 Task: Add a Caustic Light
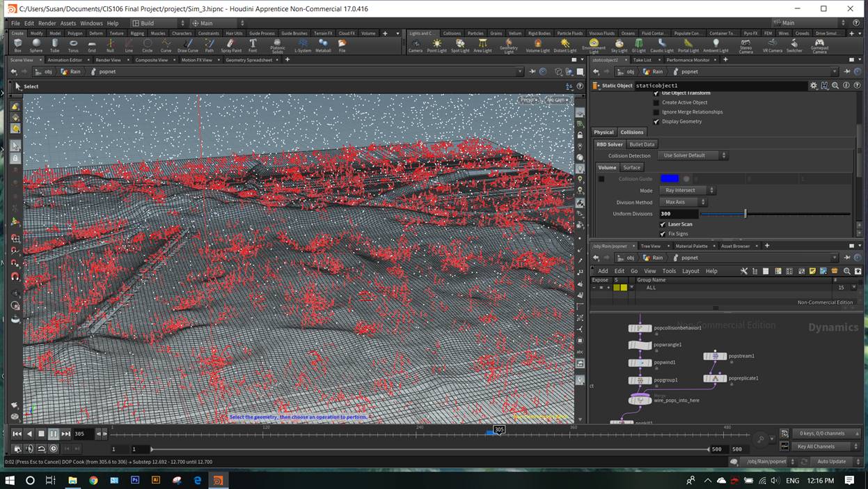(661, 45)
